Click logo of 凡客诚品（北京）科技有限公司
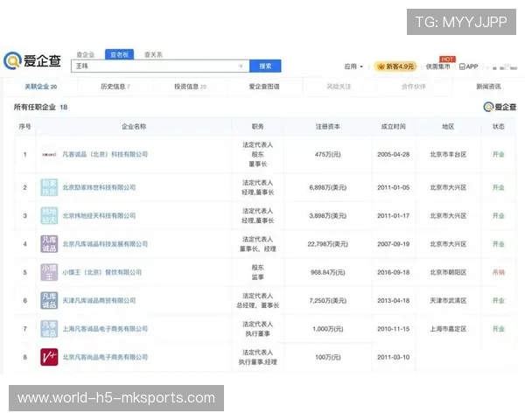The height and width of the screenshot is (420, 525). (x=49, y=154)
